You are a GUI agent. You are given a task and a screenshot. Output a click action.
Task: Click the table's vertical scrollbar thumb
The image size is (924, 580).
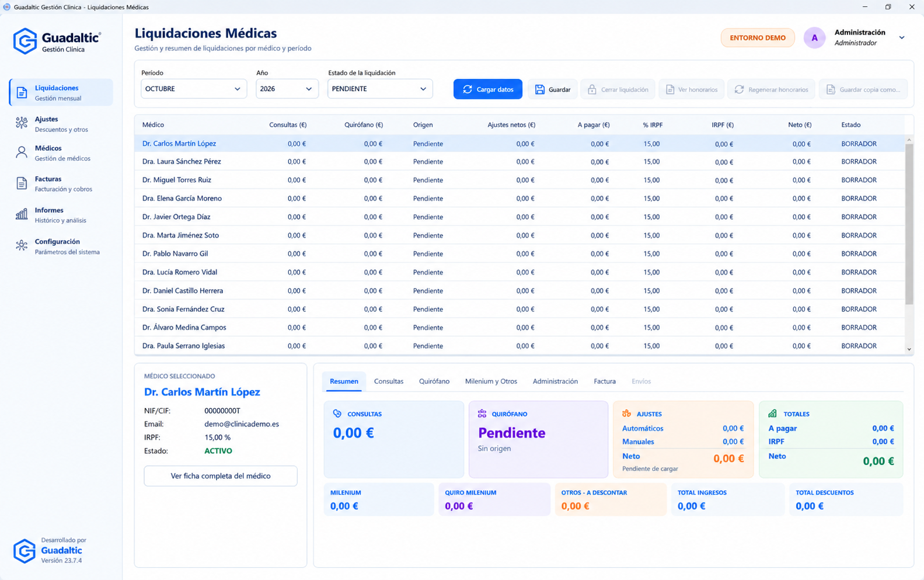click(x=909, y=224)
